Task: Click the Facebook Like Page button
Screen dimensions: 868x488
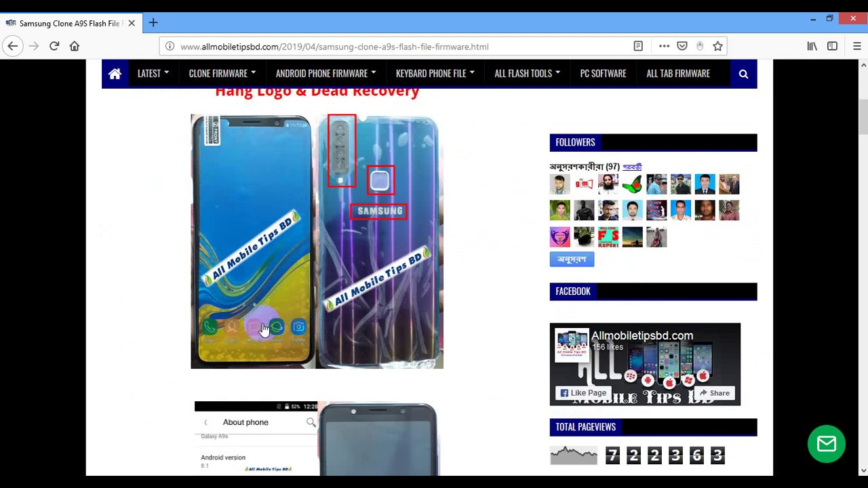Action: click(583, 393)
